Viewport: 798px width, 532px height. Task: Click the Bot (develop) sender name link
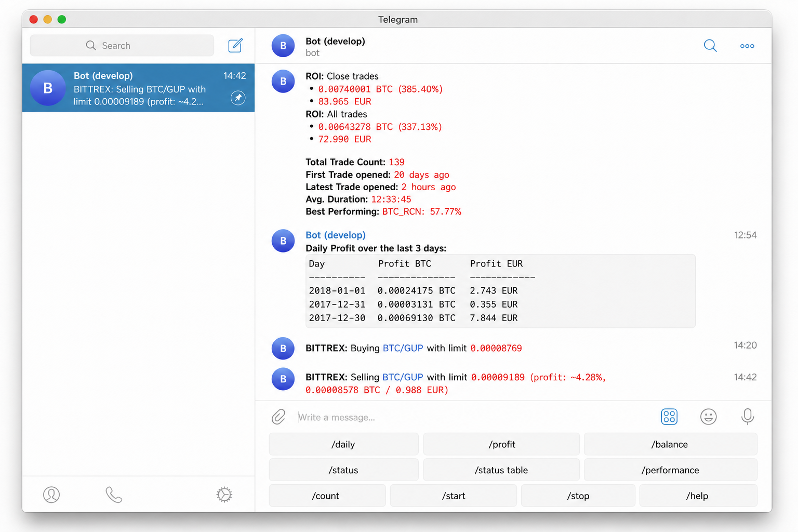tap(336, 235)
